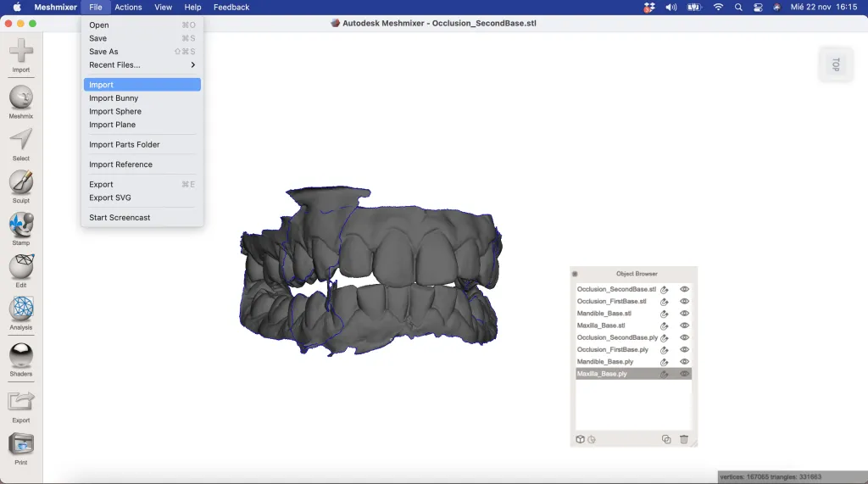
Task: Choose Import Reference menu entry
Action: pos(142,164)
